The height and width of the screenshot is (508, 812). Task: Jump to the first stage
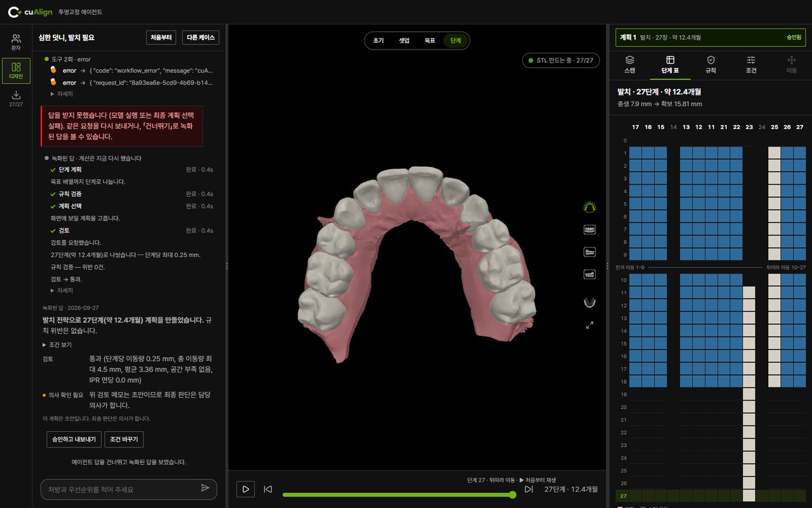268,489
